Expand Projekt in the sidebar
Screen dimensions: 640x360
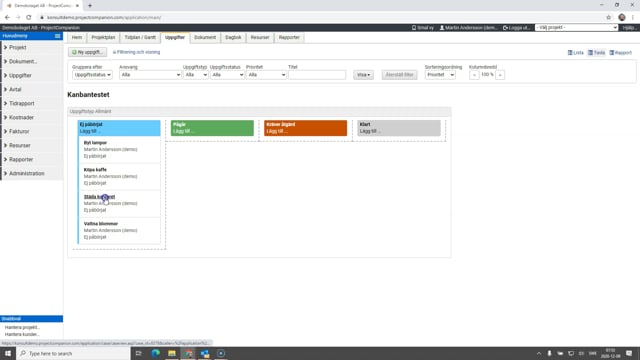pos(31,47)
